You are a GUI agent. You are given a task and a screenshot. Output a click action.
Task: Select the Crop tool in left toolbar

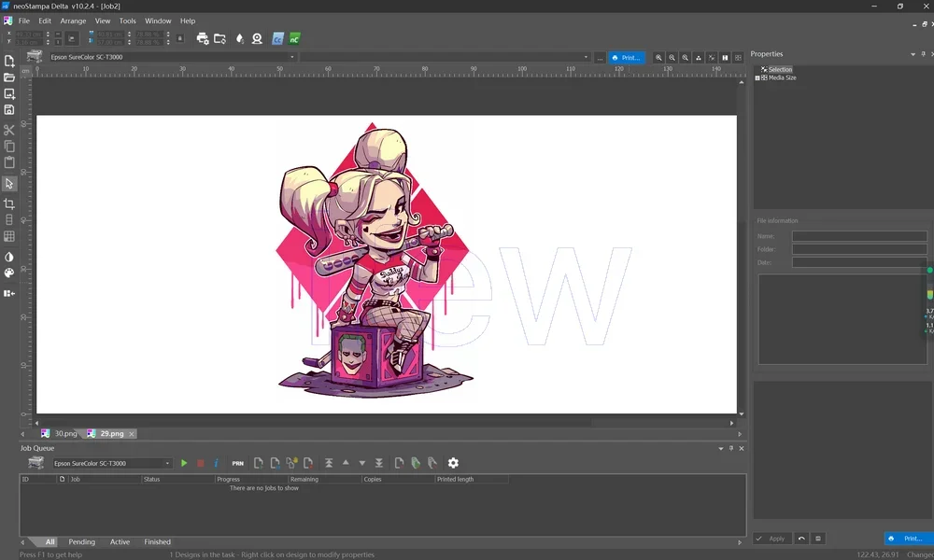(x=9, y=203)
